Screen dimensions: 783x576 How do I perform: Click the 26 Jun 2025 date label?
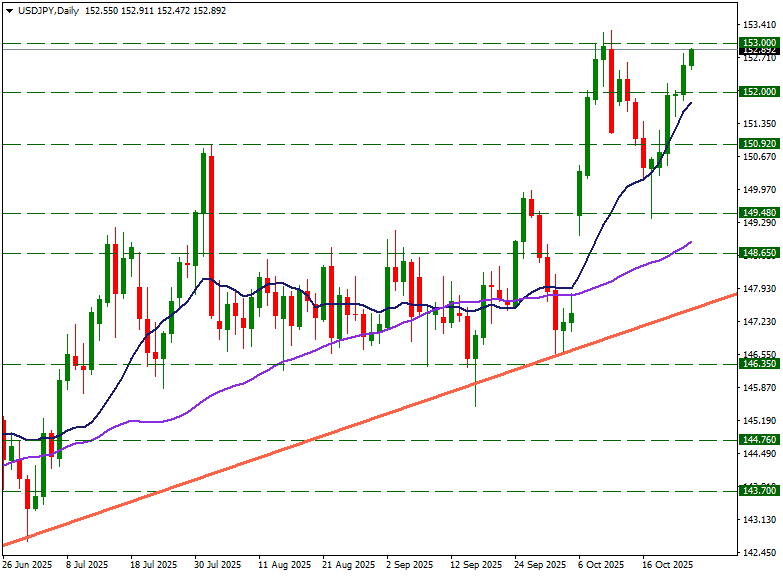tap(27, 565)
